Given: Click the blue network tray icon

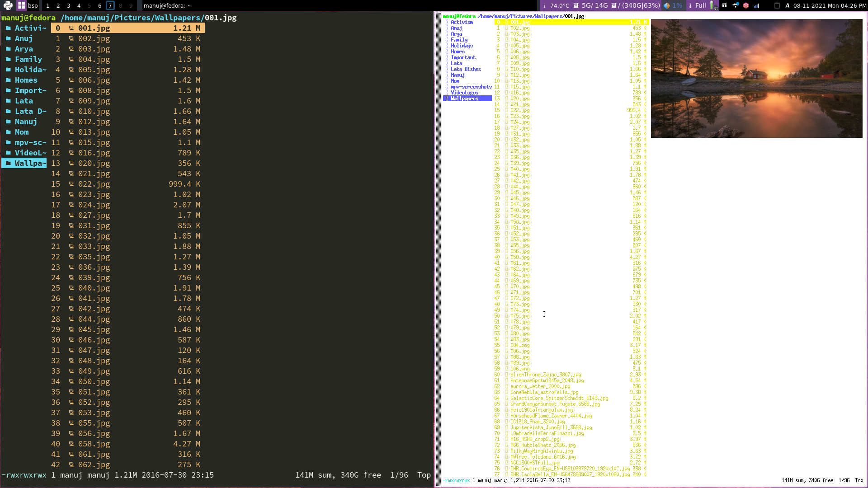Looking at the screenshot, I should 735,5.
